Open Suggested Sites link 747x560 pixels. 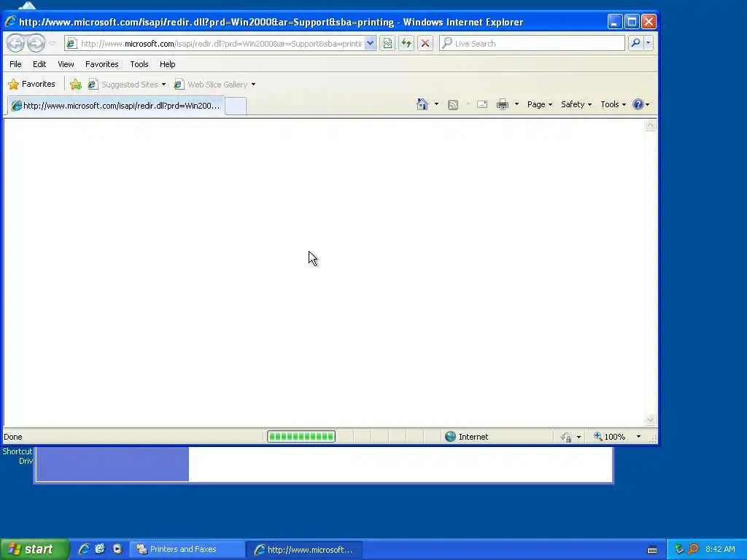point(127,85)
